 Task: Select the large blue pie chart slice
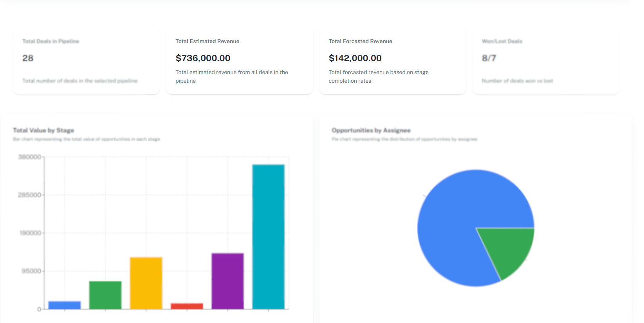tap(454, 227)
